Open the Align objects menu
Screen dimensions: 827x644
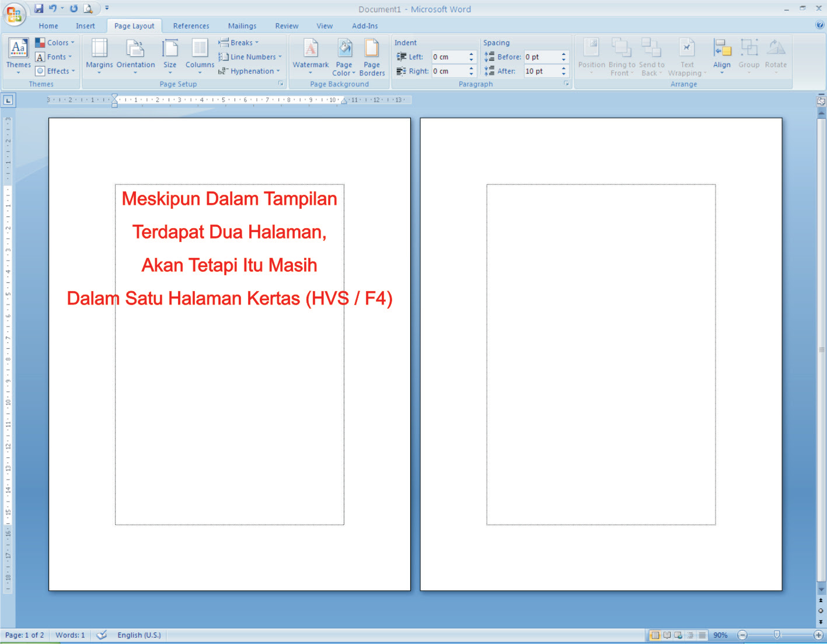click(722, 56)
